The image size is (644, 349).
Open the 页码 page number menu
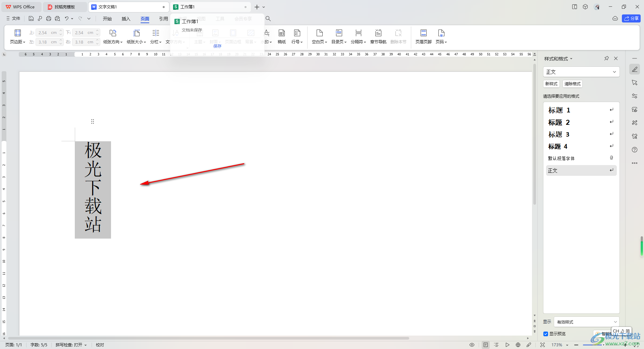coord(441,37)
